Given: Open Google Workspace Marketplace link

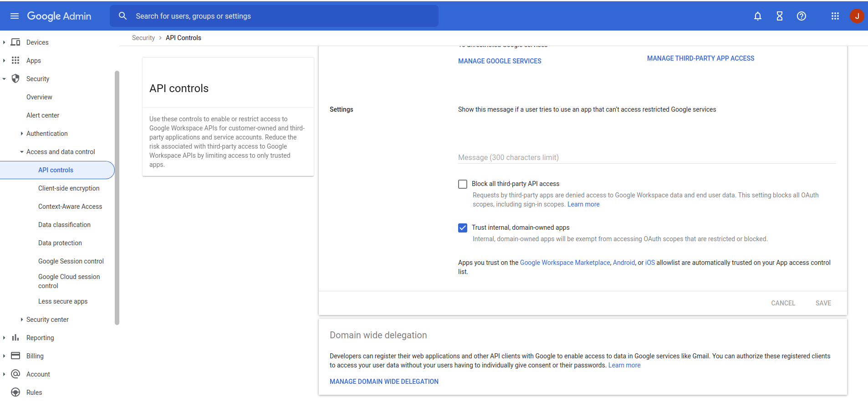Looking at the screenshot, I should click(565, 263).
